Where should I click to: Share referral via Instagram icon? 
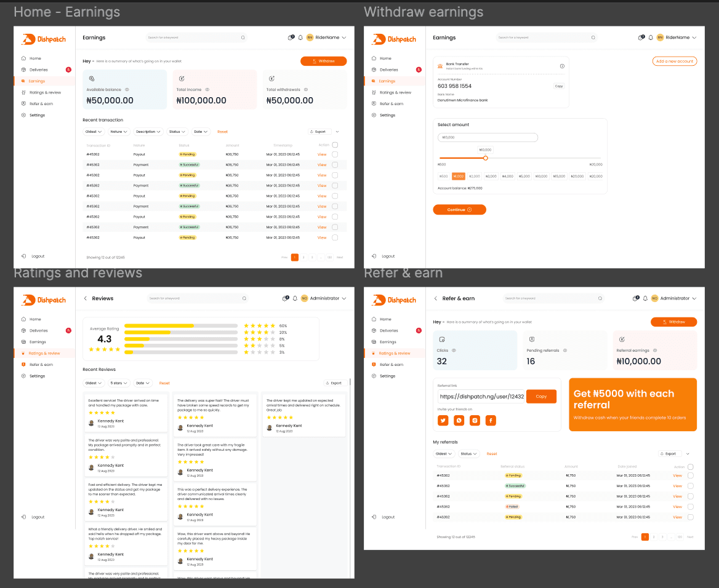click(x=475, y=420)
